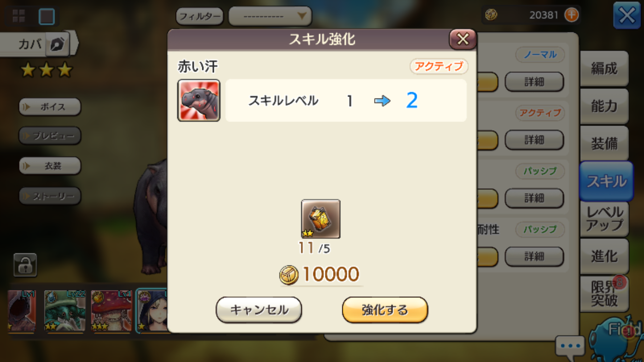The height and width of the screenshot is (362, 644).
Task: Click the 赤い汗 hippo skill icon
Action: tap(199, 100)
